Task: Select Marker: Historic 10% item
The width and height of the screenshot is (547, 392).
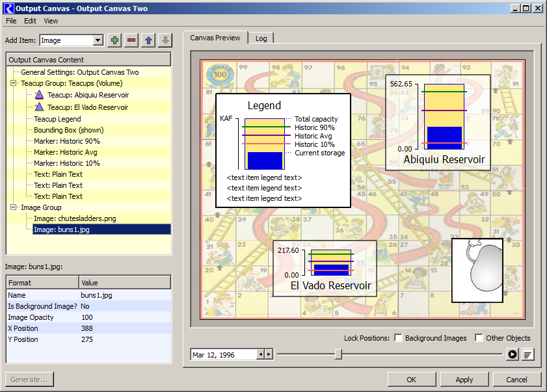Action: click(x=67, y=163)
